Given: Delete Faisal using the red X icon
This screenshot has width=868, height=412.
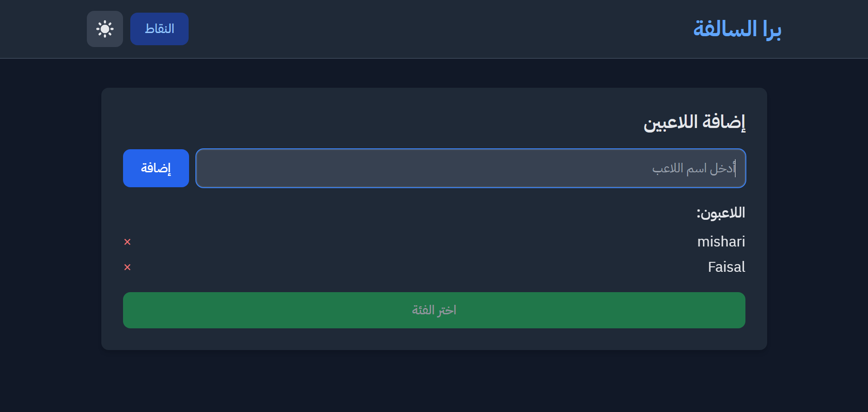Looking at the screenshot, I should (x=128, y=267).
